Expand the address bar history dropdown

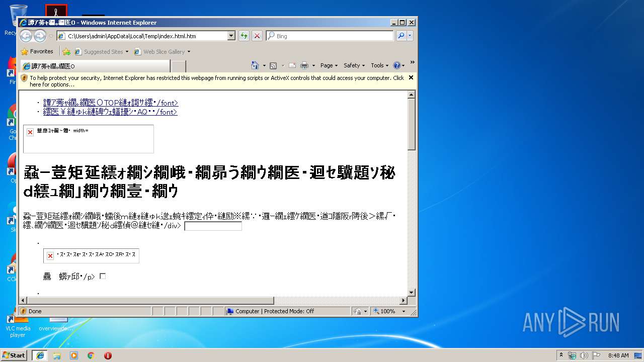(x=231, y=36)
